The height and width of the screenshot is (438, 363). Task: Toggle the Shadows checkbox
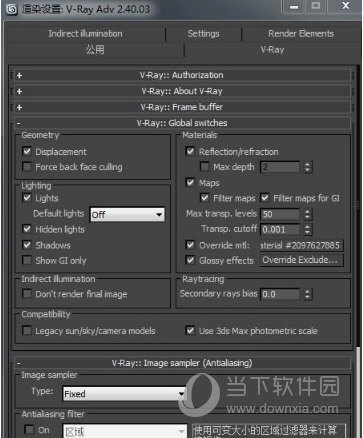pyautogui.click(x=27, y=245)
